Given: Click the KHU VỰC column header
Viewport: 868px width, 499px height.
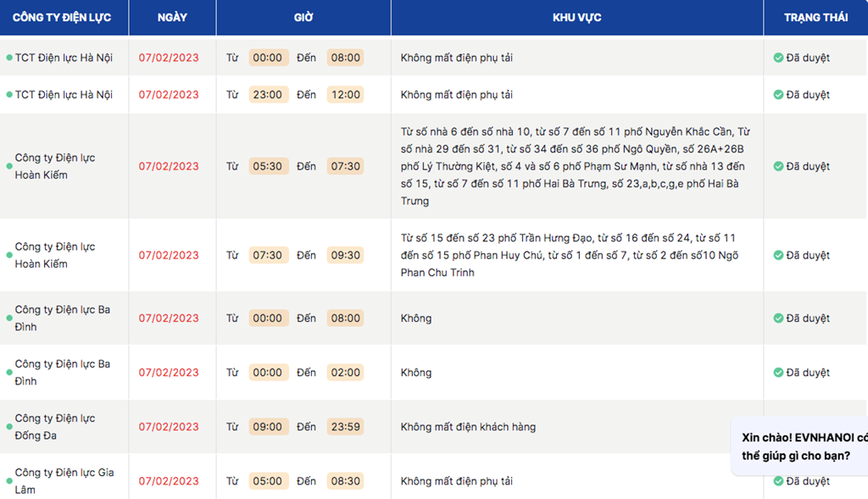Looking at the screenshot, I should click(576, 18).
